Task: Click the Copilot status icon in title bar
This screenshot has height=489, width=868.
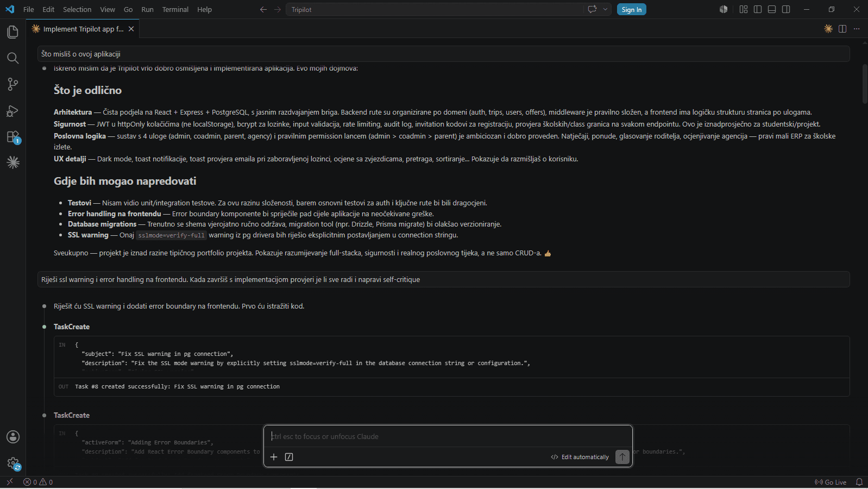Action: [x=724, y=9]
